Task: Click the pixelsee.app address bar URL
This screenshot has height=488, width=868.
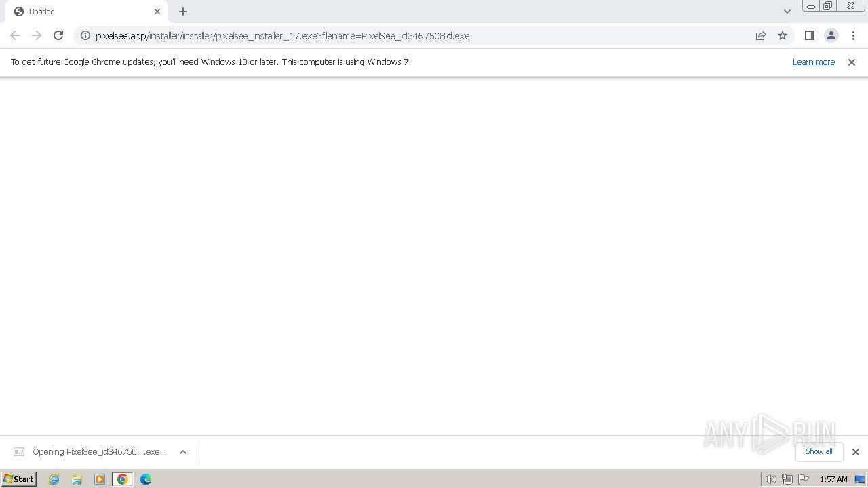Action: coord(282,35)
